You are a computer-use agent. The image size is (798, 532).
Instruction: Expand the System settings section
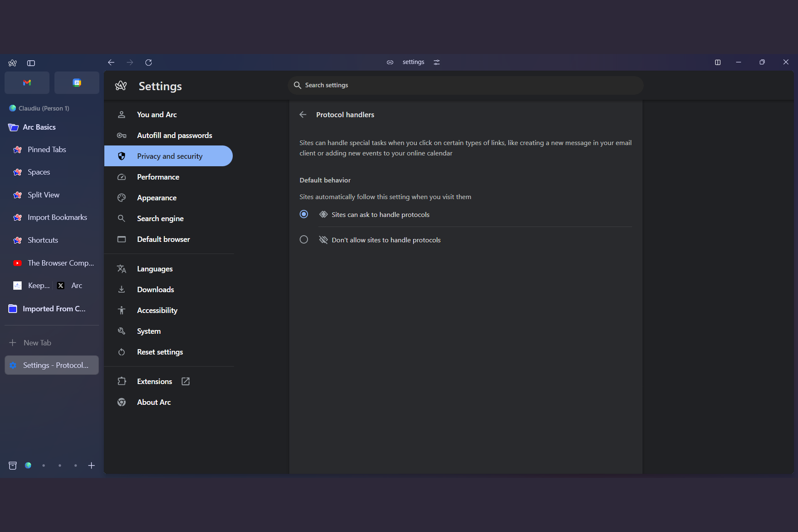pos(148,331)
